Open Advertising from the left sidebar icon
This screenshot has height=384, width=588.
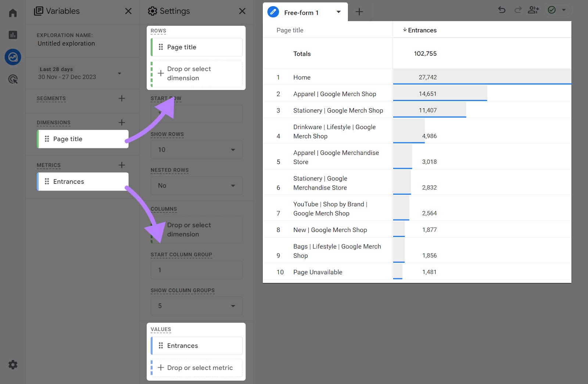[x=12, y=79]
